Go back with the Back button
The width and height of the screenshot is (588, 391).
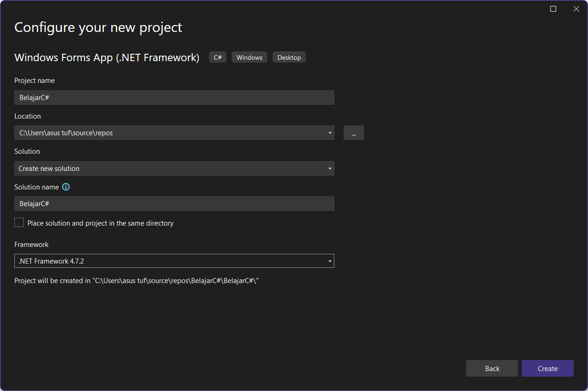[x=492, y=369]
